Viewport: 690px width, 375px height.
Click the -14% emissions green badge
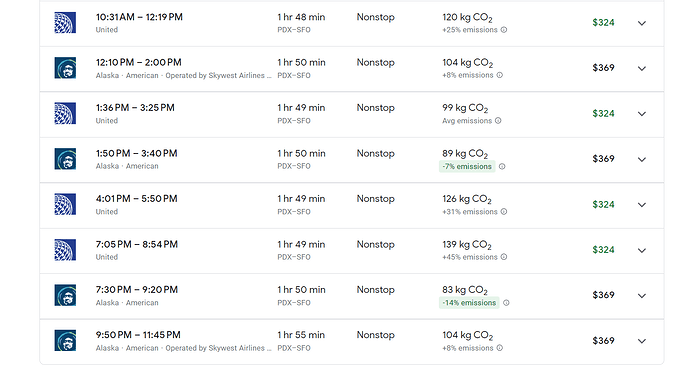click(469, 303)
